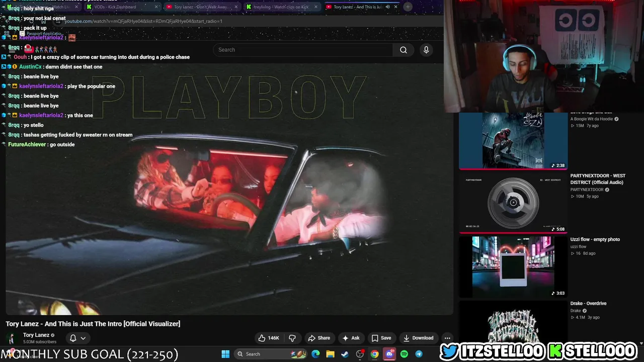Open Tory Lanez channel name link

coord(36,335)
